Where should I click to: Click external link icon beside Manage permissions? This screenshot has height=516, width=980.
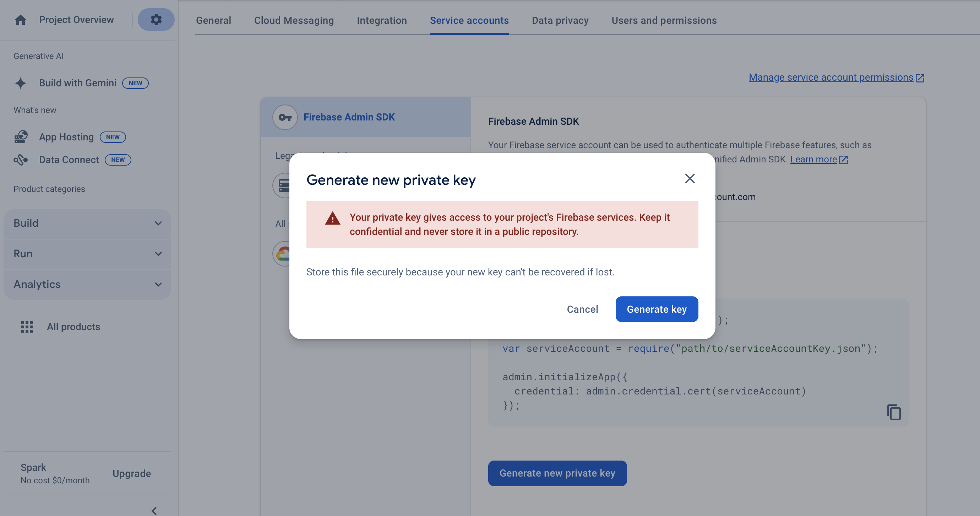[920, 78]
